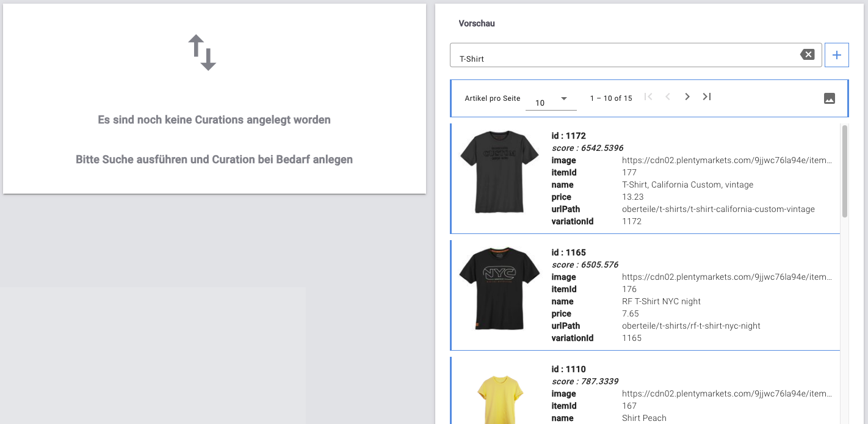Click the sort arrows curations icon
The height and width of the screenshot is (424, 868).
coord(202,53)
